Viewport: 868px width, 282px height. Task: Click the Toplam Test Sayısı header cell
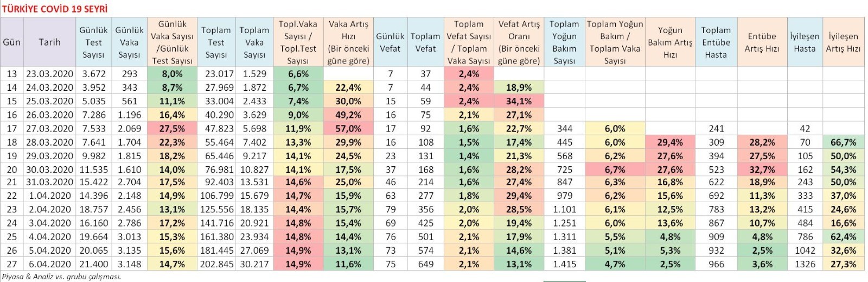(216, 42)
